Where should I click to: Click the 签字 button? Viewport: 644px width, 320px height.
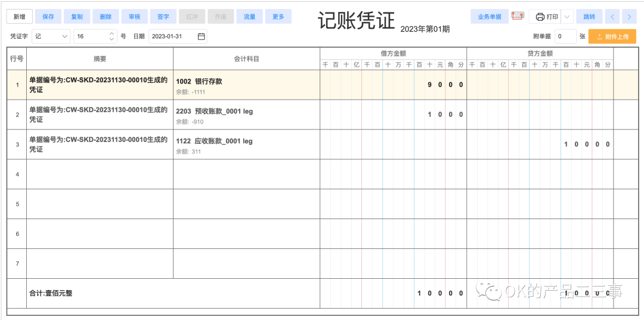(163, 17)
